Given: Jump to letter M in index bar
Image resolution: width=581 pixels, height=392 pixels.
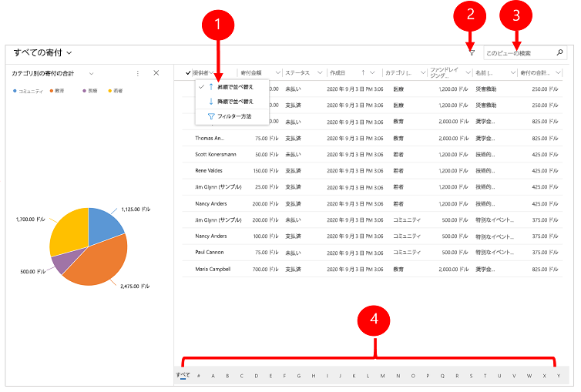Looking at the screenshot, I should point(382,376).
